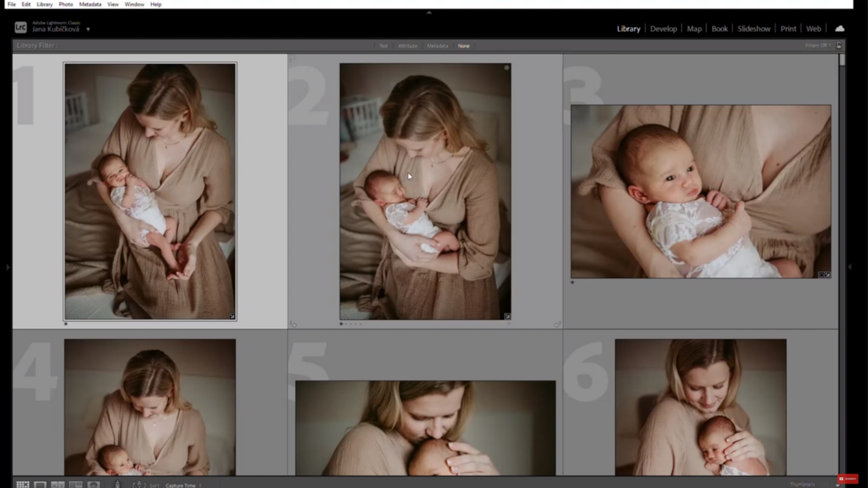Open the Sort criteria Capture Time dropdown
The height and width of the screenshot is (488, 868).
(x=184, y=485)
